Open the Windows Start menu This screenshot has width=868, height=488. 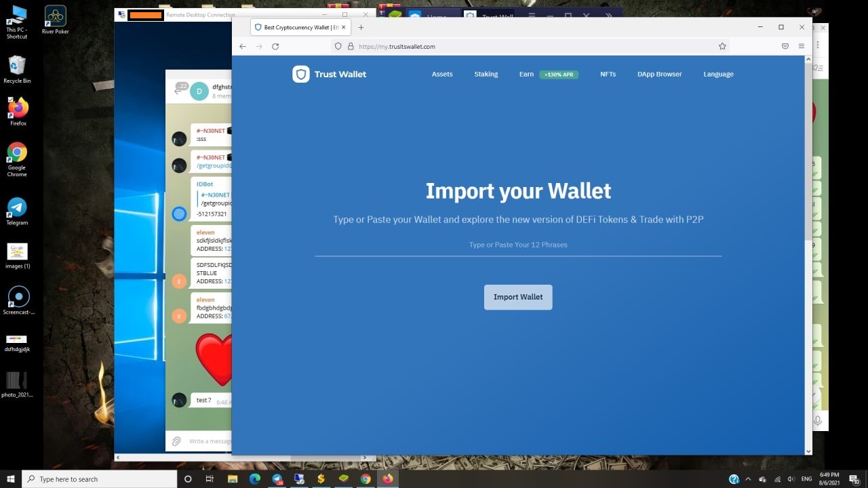(11, 479)
